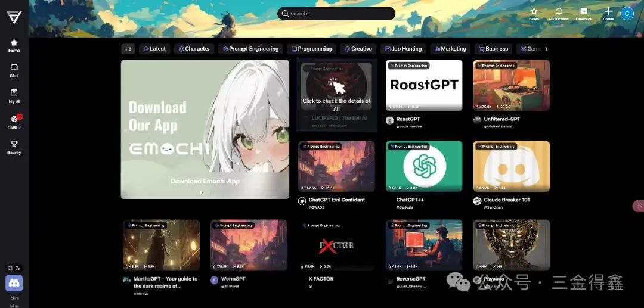Open the RoastGPT thumbnail card
644x308 pixels.
(x=424, y=85)
